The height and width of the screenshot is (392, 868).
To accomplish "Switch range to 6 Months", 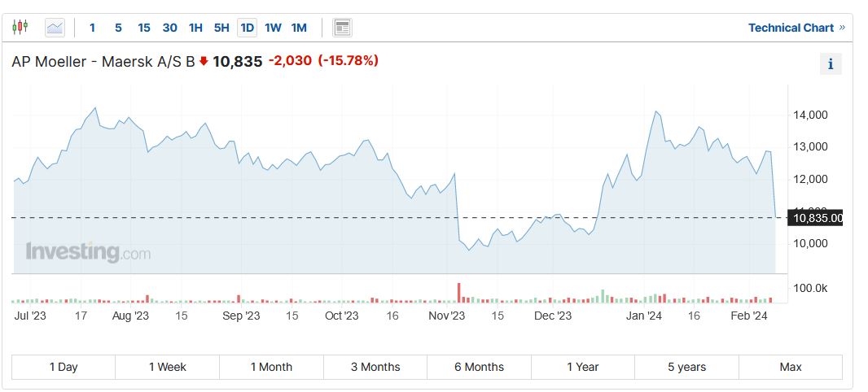I will pyautogui.click(x=479, y=367).
